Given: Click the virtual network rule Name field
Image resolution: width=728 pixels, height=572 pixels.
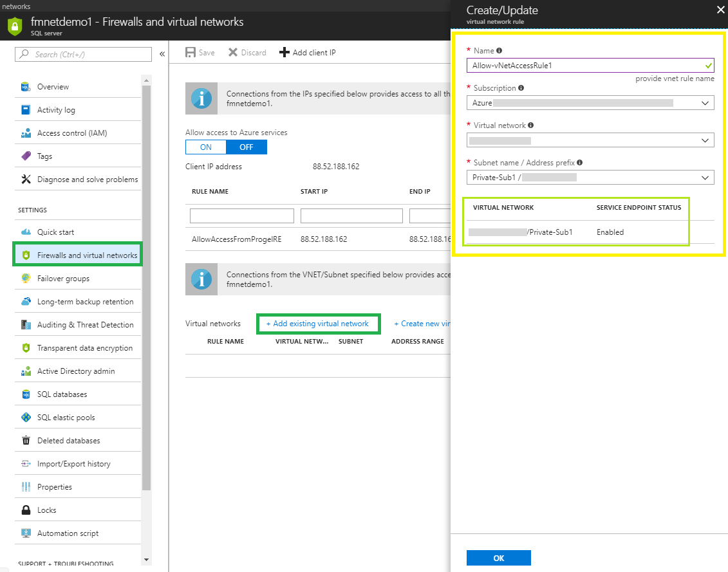Looking at the screenshot, I should tap(590, 66).
